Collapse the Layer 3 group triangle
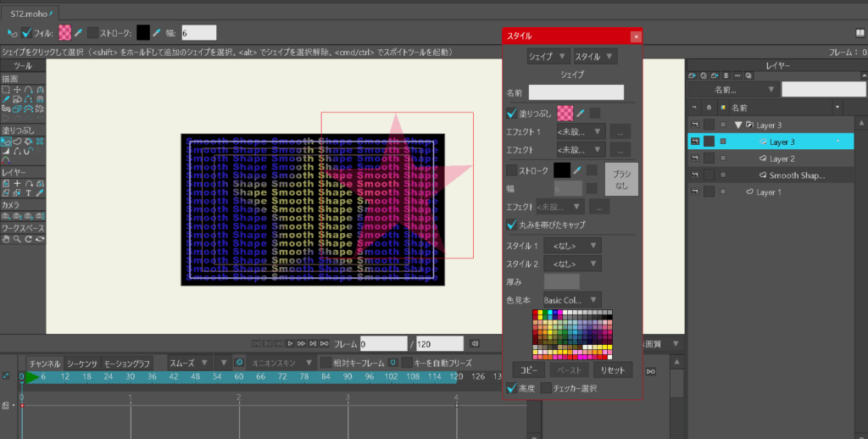 737,125
